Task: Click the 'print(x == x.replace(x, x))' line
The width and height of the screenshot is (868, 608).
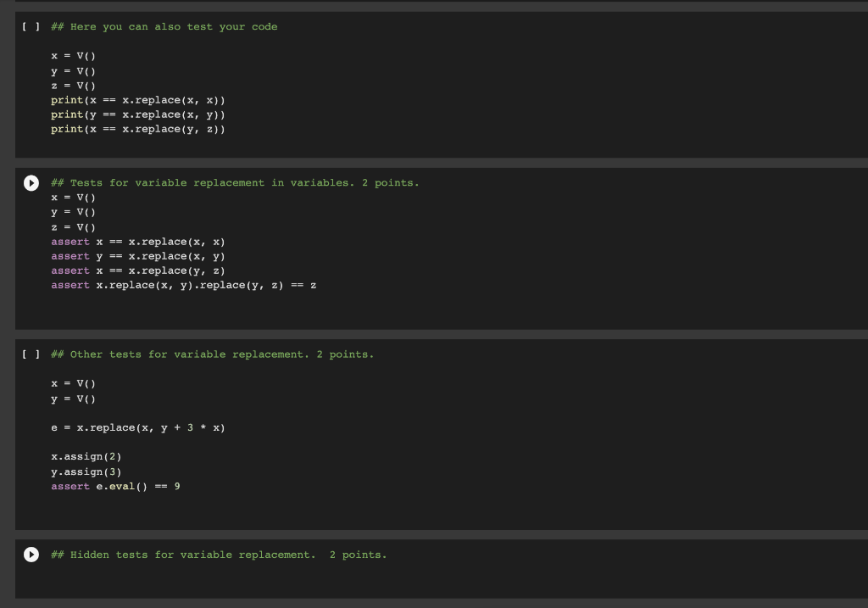Action: 139,99
